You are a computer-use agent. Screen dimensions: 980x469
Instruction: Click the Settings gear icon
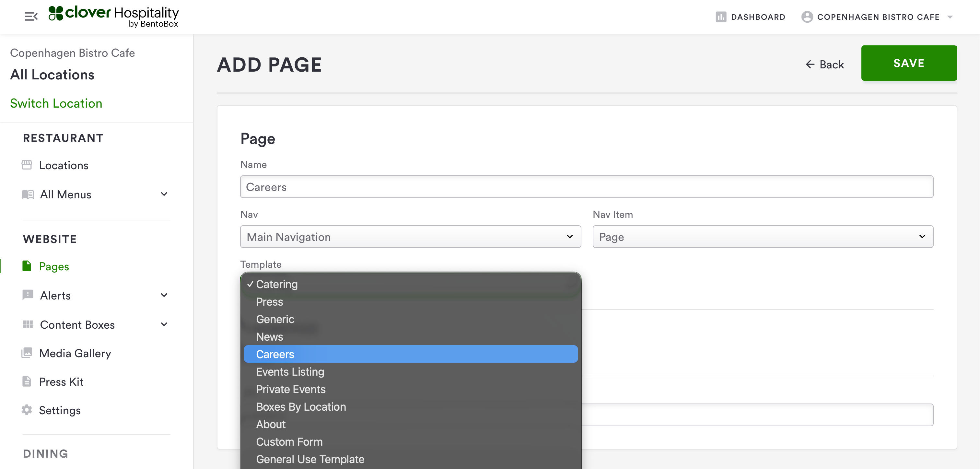27,410
